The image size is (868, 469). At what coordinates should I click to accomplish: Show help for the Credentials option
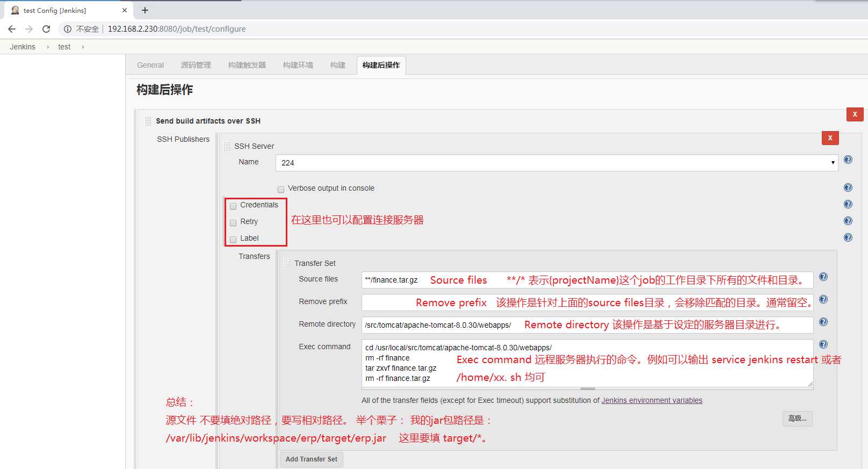click(848, 204)
